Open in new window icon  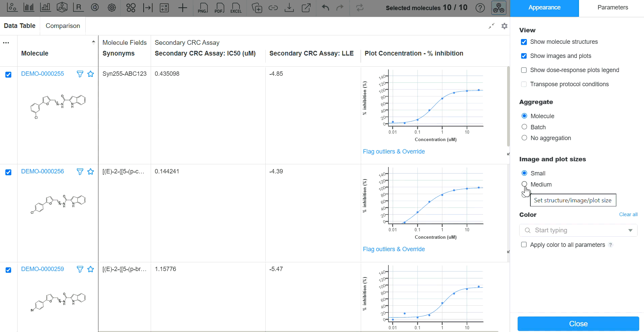pyautogui.click(x=306, y=8)
